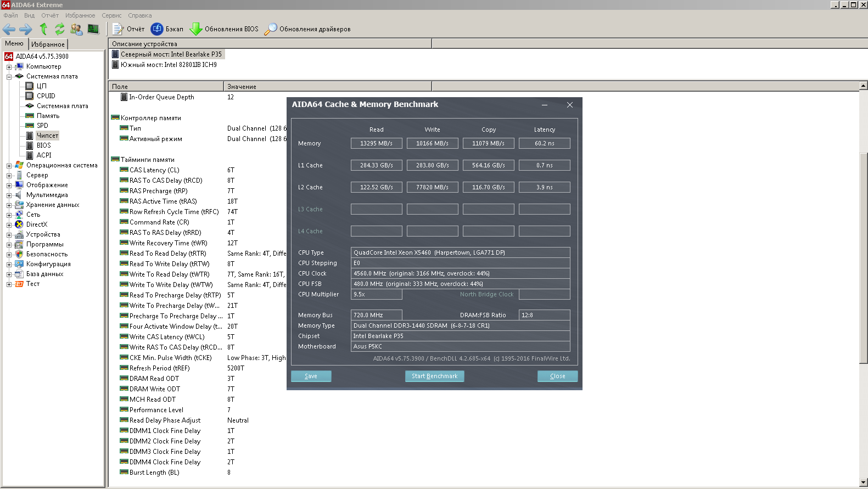Click the two-people users toolbar icon

click(x=76, y=29)
